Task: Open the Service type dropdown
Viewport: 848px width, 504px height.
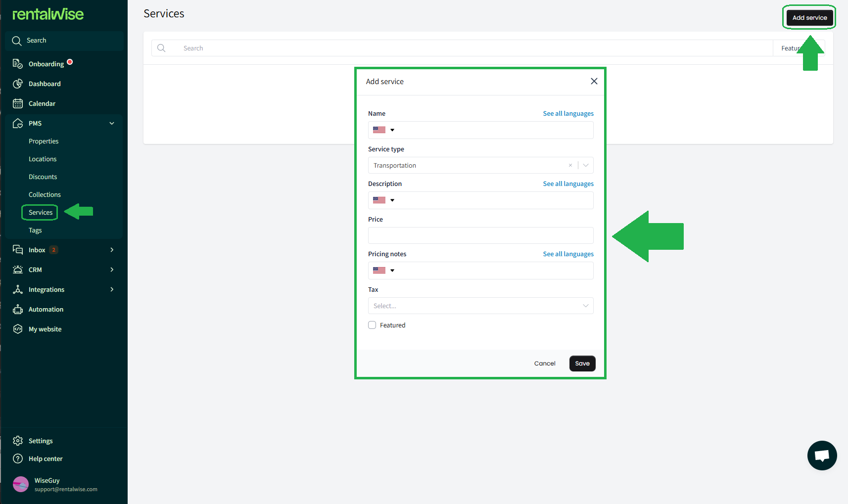Action: pos(586,165)
